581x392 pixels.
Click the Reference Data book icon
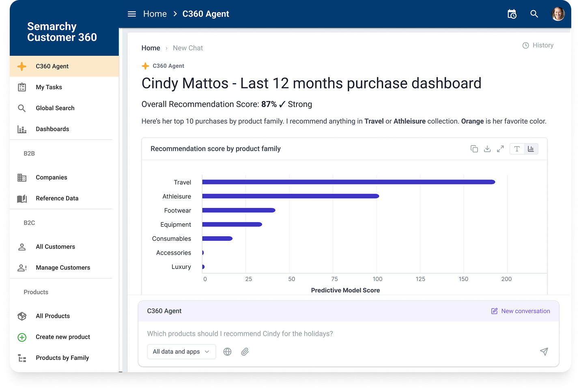[22, 199]
